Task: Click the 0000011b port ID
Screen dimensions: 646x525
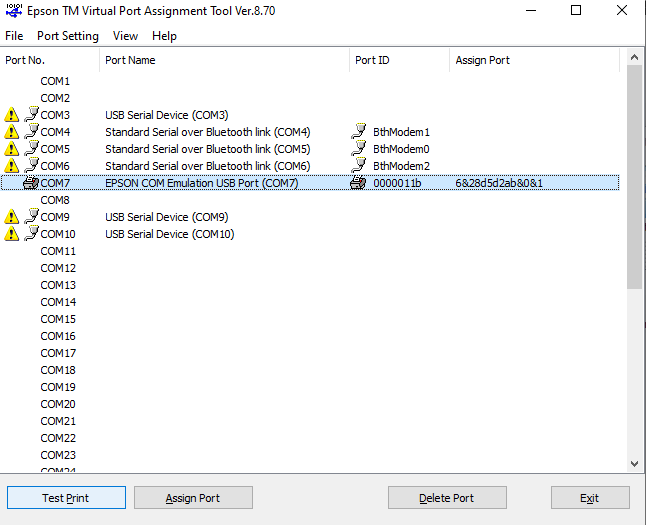Action: point(397,183)
